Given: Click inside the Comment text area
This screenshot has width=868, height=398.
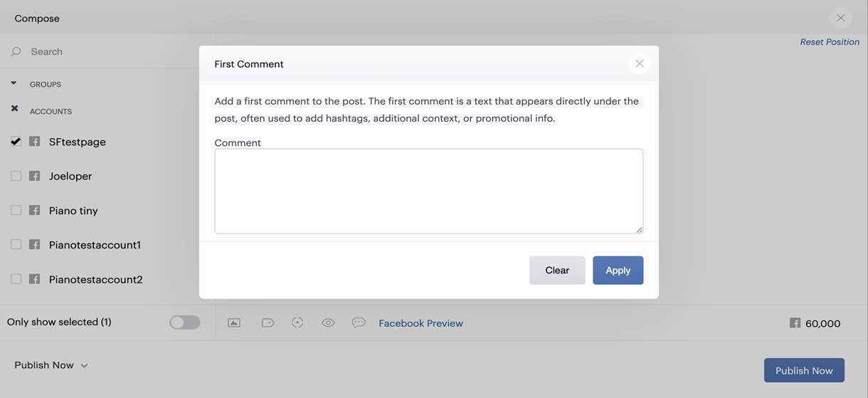Looking at the screenshot, I should point(429,191).
